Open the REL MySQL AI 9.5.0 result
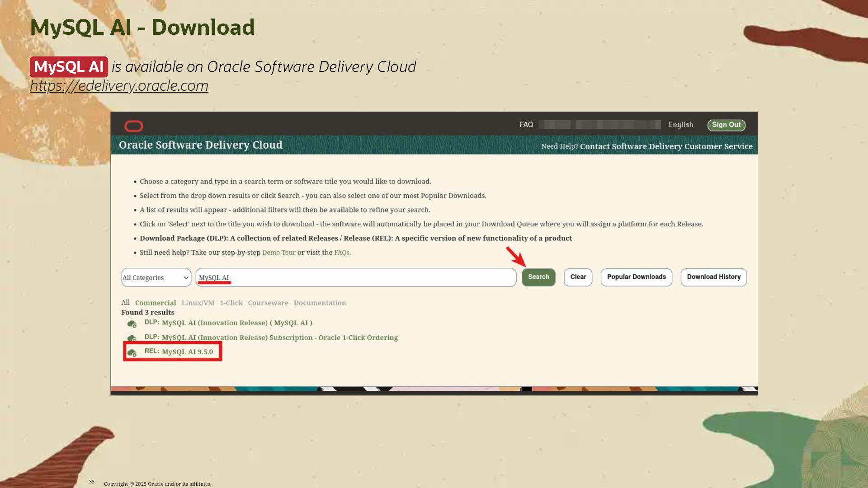 (x=187, y=352)
